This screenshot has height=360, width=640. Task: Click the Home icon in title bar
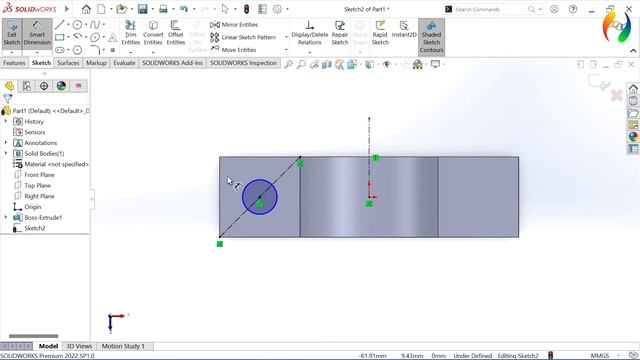[x=86, y=9]
